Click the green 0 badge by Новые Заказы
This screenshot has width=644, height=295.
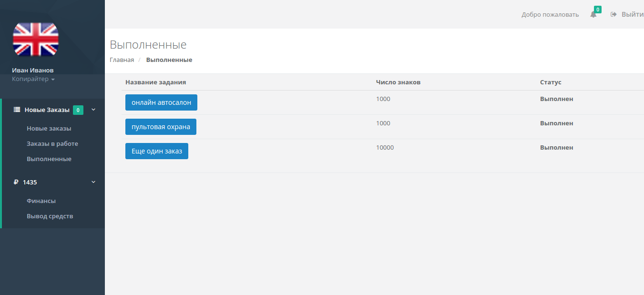[78, 110]
